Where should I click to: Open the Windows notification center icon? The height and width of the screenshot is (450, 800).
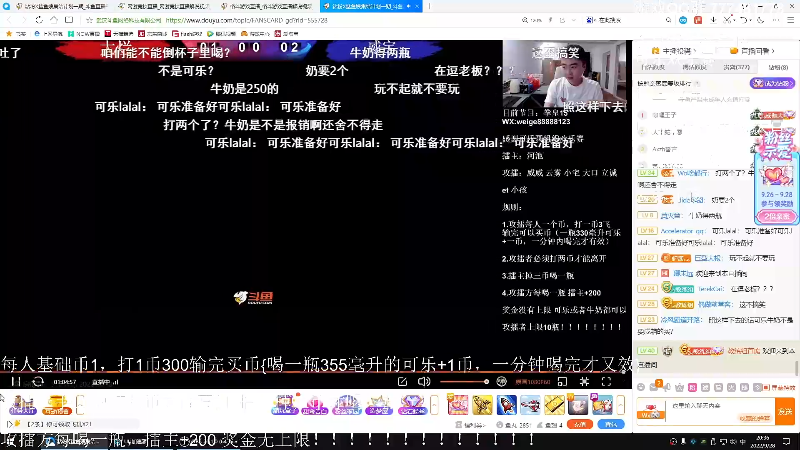[x=786, y=441]
